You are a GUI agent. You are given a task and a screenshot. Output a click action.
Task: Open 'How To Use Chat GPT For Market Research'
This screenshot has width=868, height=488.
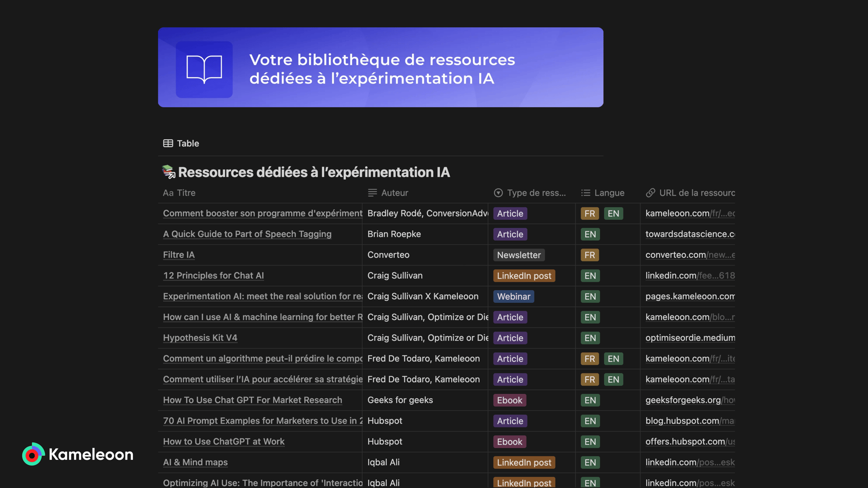[x=253, y=400]
